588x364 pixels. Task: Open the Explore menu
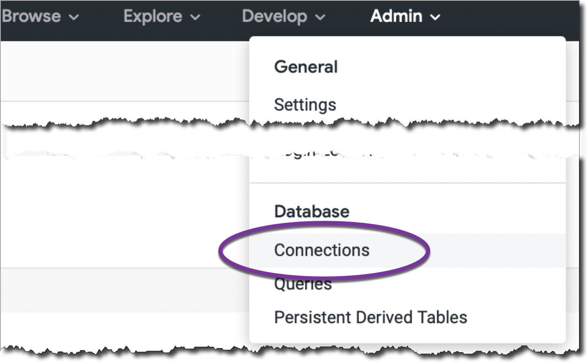153,16
